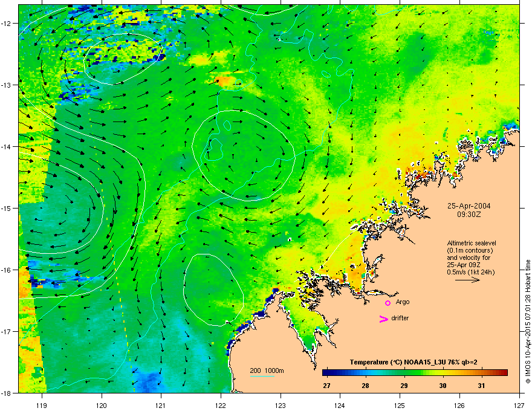Click the color bar value 27
The width and height of the screenshot is (532, 411).
tap(326, 386)
